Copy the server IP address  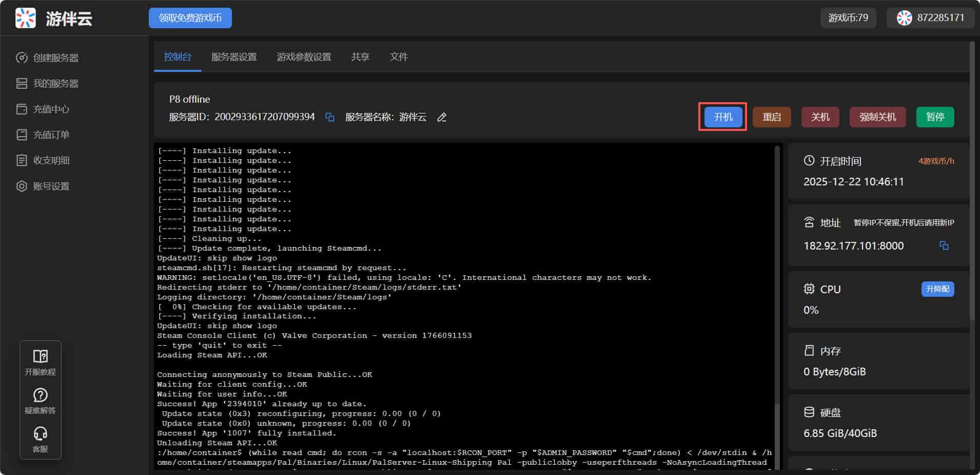click(944, 246)
